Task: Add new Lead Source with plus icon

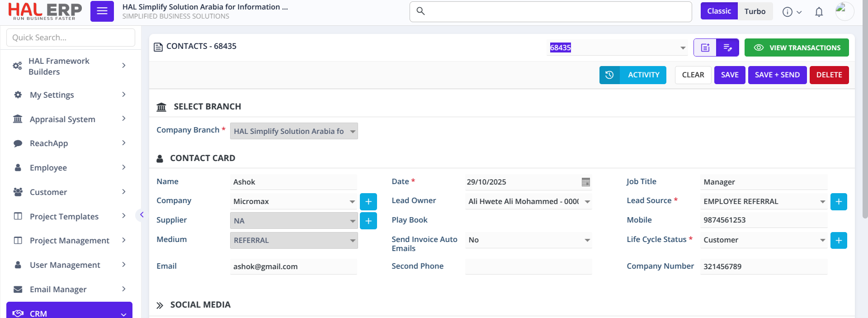Action: (x=838, y=202)
